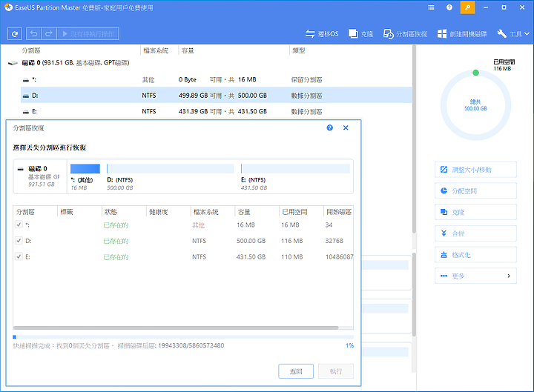
Task: Click the horizontal scrollbar below the partition table
Action: pyautogui.click(x=176, y=328)
